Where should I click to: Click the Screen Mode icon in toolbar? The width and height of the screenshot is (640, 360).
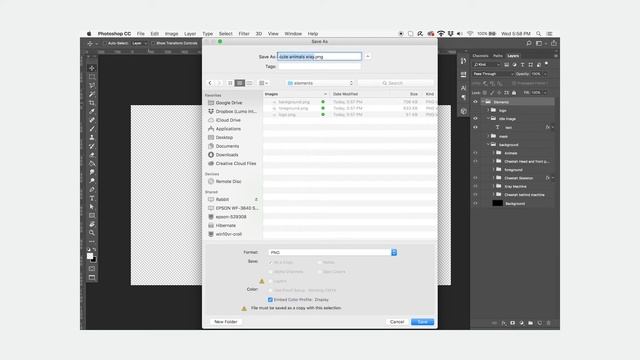92,278
